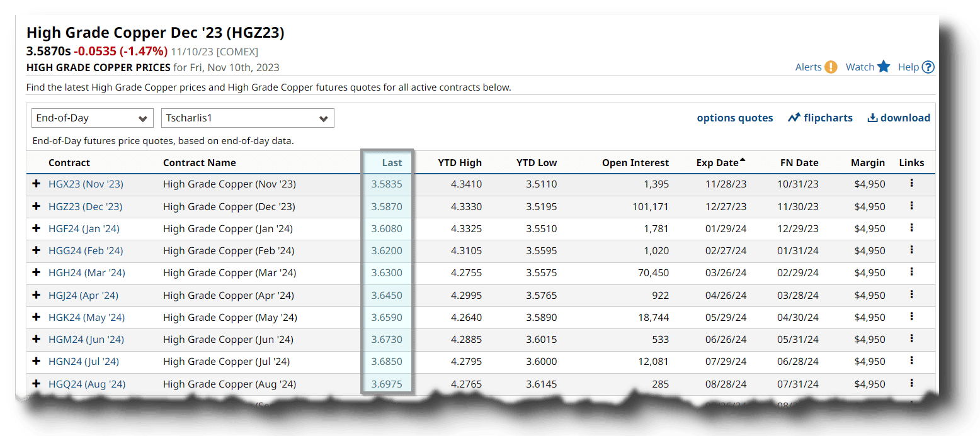Click the options quotes link

734,118
